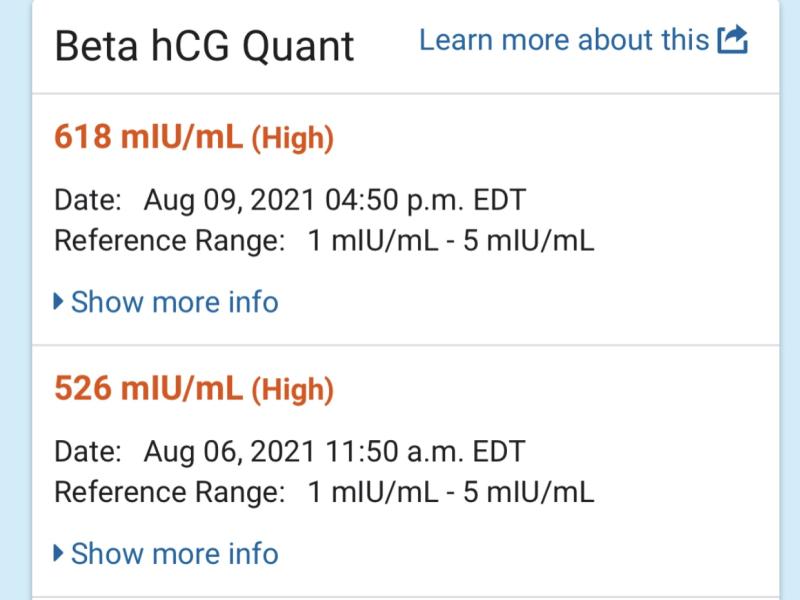The height and width of the screenshot is (600, 800).
Task: Click the (High) flag next to 618 mIU/mL
Action: tap(293, 138)
